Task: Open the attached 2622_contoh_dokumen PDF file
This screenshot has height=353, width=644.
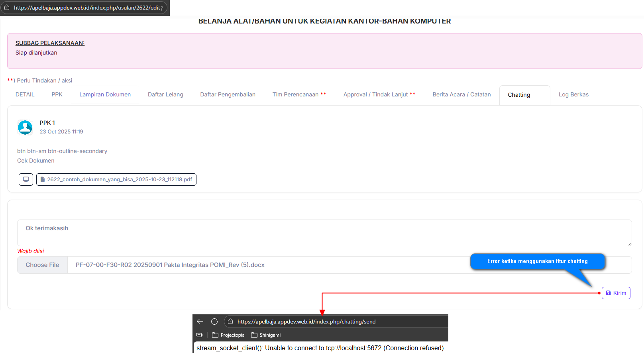Action: pyautogui.click(x=116, y=179)
